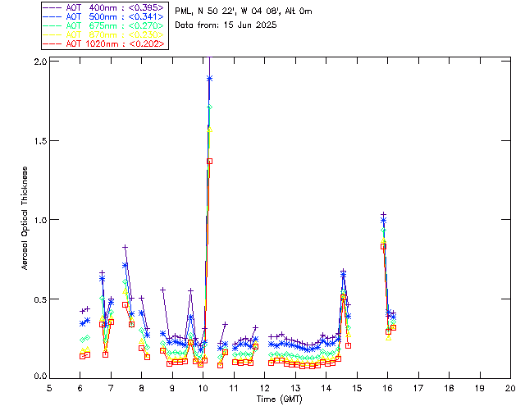This screenshot has height=420, width=525.
Task: Click the 'Data from: 15 Jun 2025' text
Action: click(x=226, y=25)
